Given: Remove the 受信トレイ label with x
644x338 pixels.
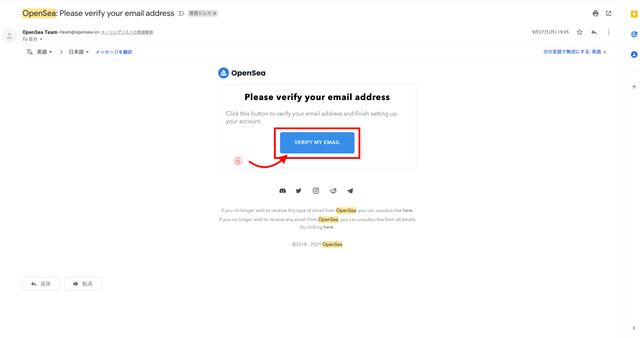Looking at the screenshot, I should point(215,13).
